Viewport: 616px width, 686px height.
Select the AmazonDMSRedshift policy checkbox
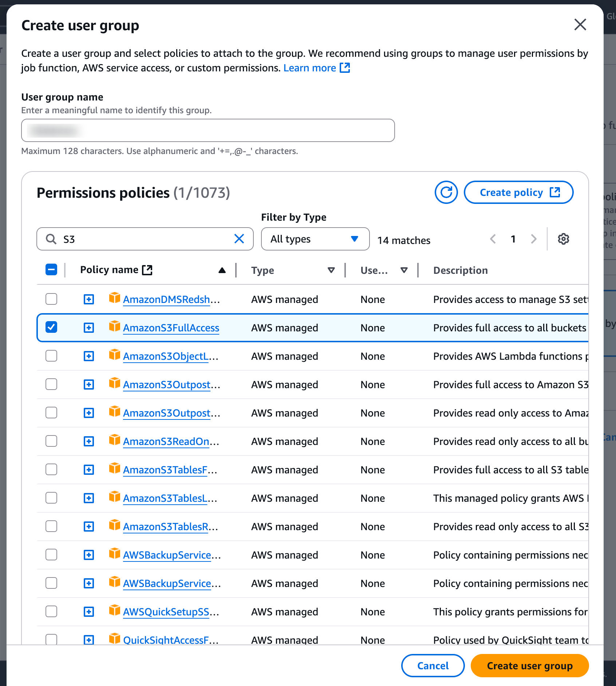tap(51, 299)
